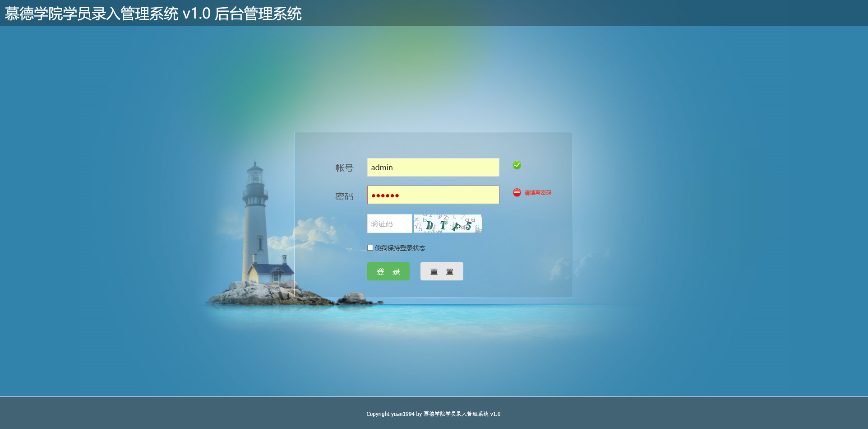Screen dimensions: 868x429
Task: Focus the 密码 password input field
Action: point(433,195)
